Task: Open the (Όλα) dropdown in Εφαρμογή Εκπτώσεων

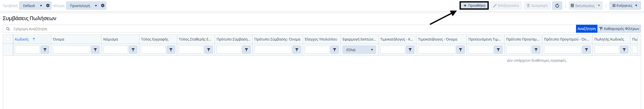Action: 359,50
